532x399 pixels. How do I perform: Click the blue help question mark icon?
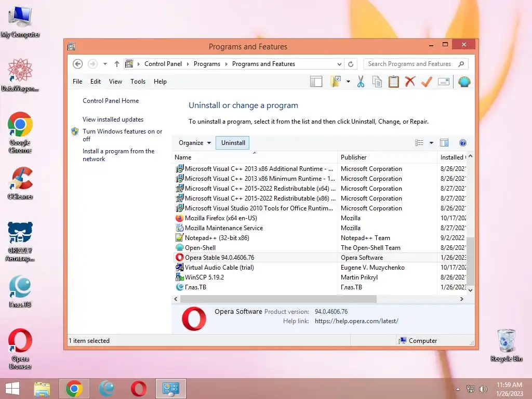pyautogui.click(x=463, y=143)
